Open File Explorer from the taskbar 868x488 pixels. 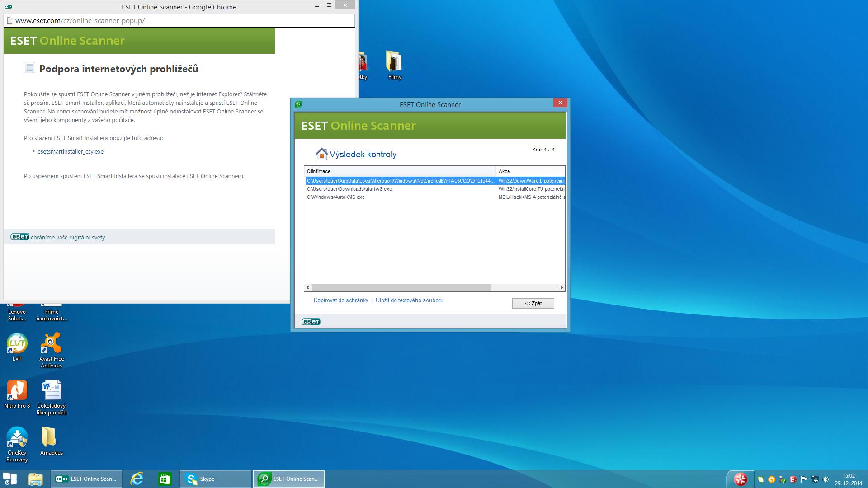coord(35,479)
